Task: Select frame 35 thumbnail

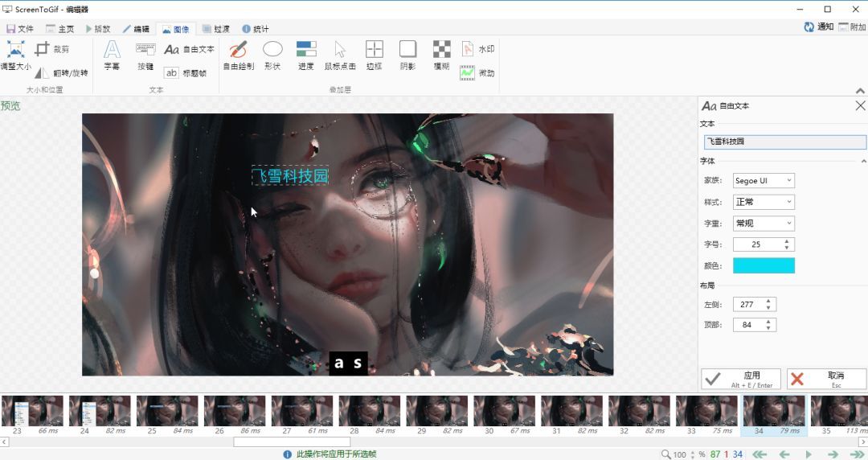Action: click(839, 414)
